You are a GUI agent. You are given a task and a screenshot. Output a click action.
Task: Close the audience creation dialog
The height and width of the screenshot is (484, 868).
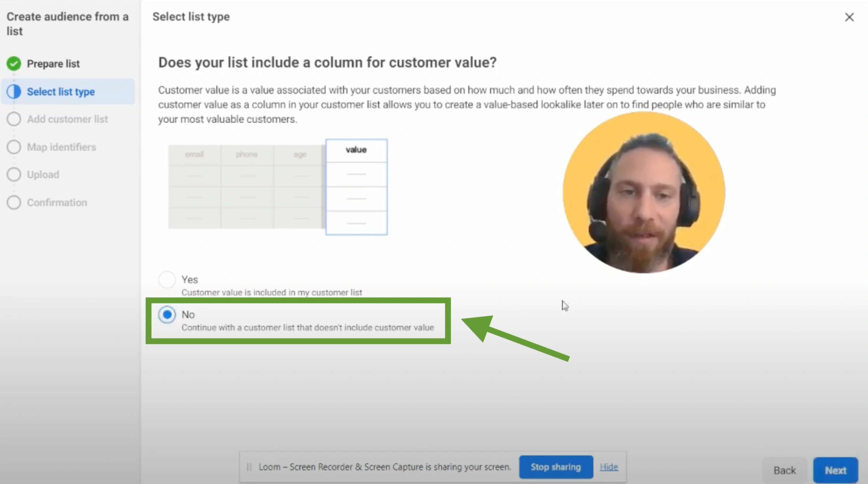(849, 17)
